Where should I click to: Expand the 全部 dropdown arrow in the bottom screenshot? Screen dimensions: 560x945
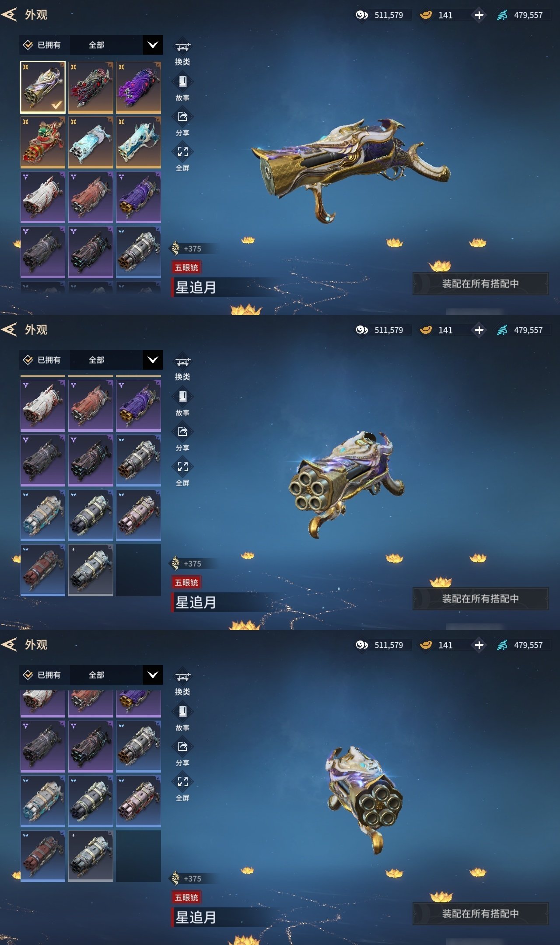153,675
